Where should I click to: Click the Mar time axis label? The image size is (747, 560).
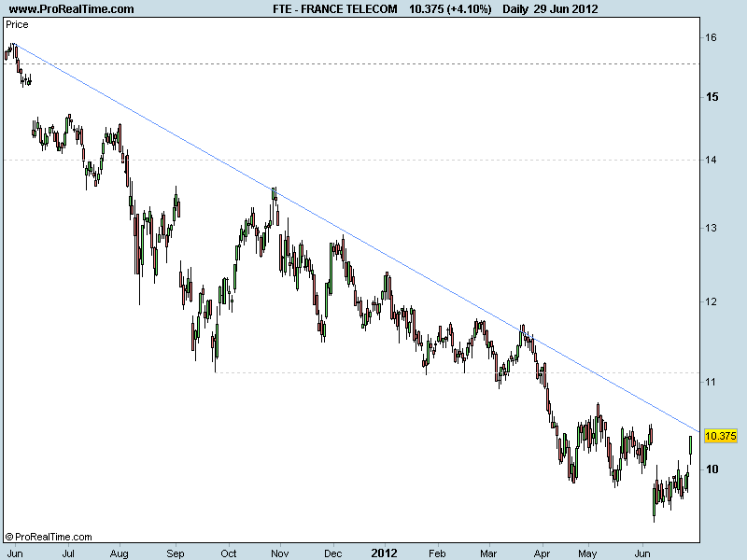[x=488, y=553]
